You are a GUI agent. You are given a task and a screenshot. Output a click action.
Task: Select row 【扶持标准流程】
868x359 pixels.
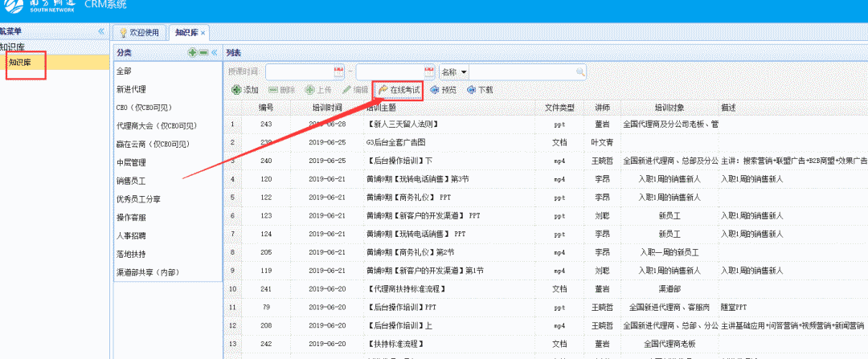545,344
